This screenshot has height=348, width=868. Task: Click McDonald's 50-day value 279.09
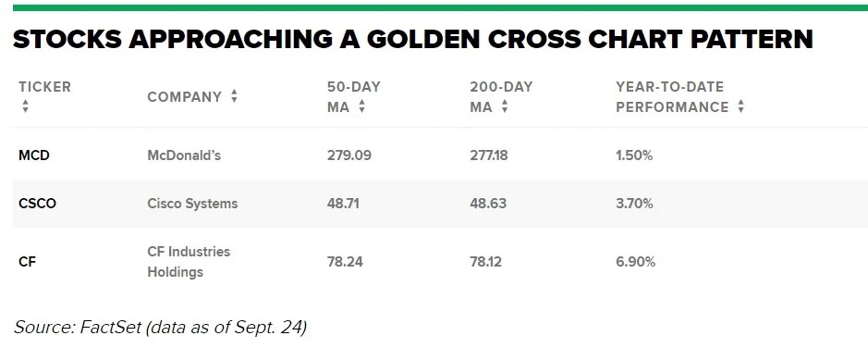tap(348, 155)
